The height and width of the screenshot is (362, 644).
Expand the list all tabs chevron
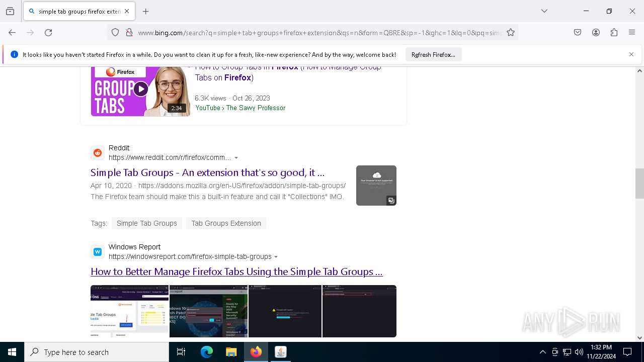544,11
